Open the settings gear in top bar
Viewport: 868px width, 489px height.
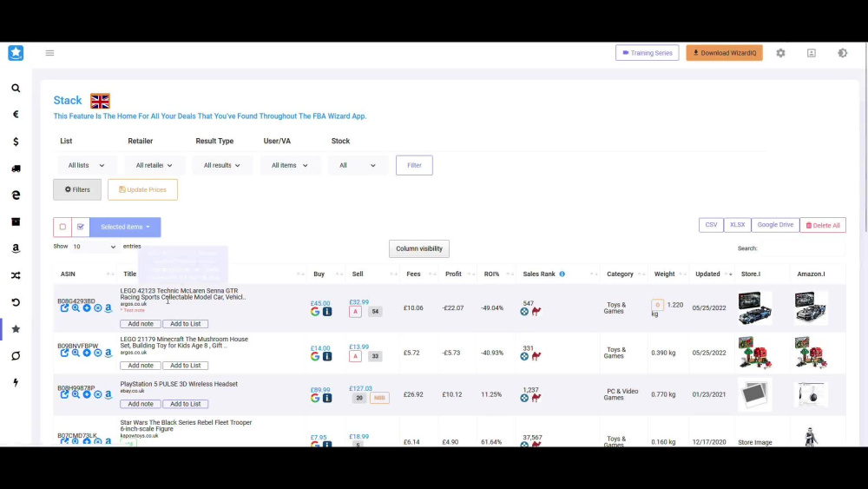point(780,53)
